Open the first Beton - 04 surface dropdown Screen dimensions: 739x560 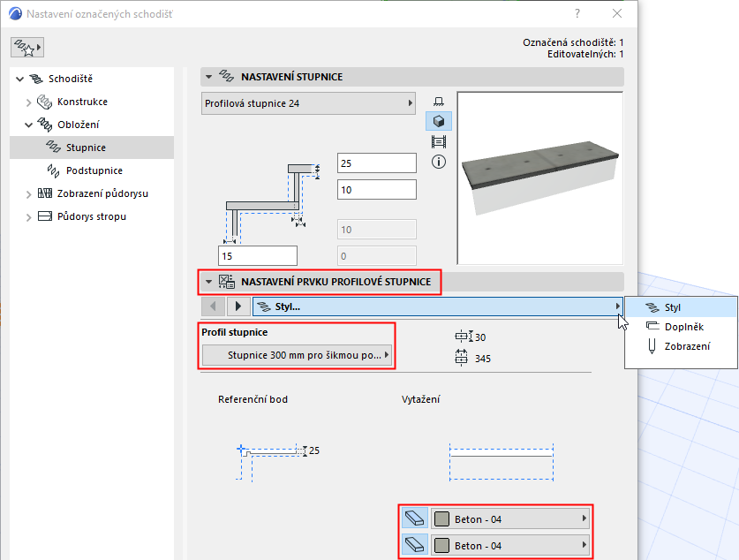(x=510, y=519)
